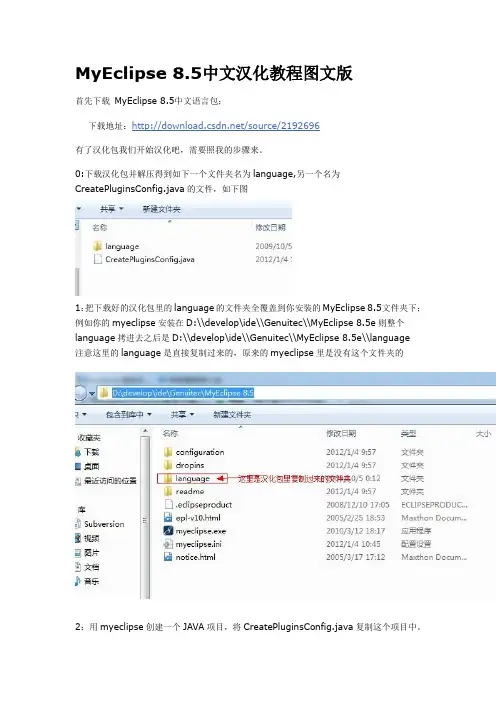
Task: Select the configuration folder icon
Action: [x=168, y=452]
